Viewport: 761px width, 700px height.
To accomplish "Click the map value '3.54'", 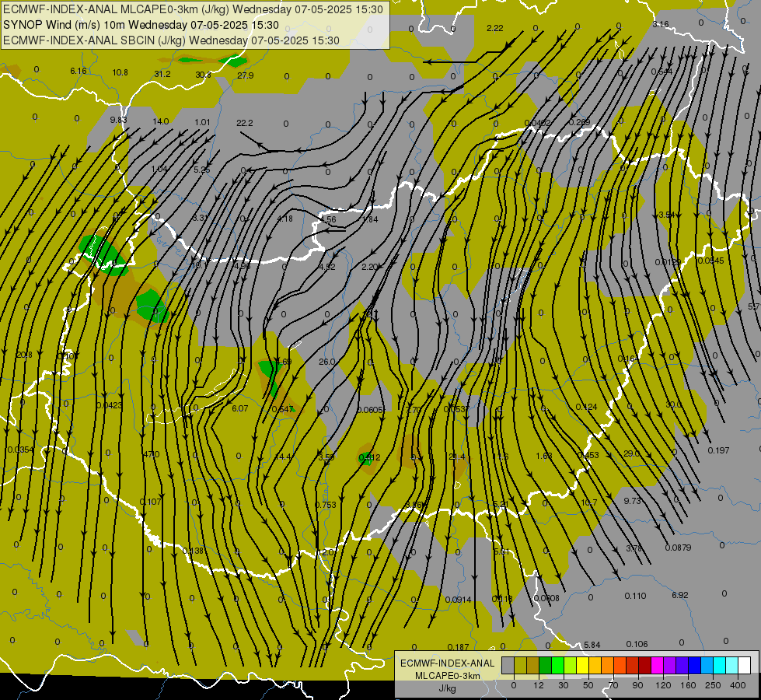I will [667, 215].
